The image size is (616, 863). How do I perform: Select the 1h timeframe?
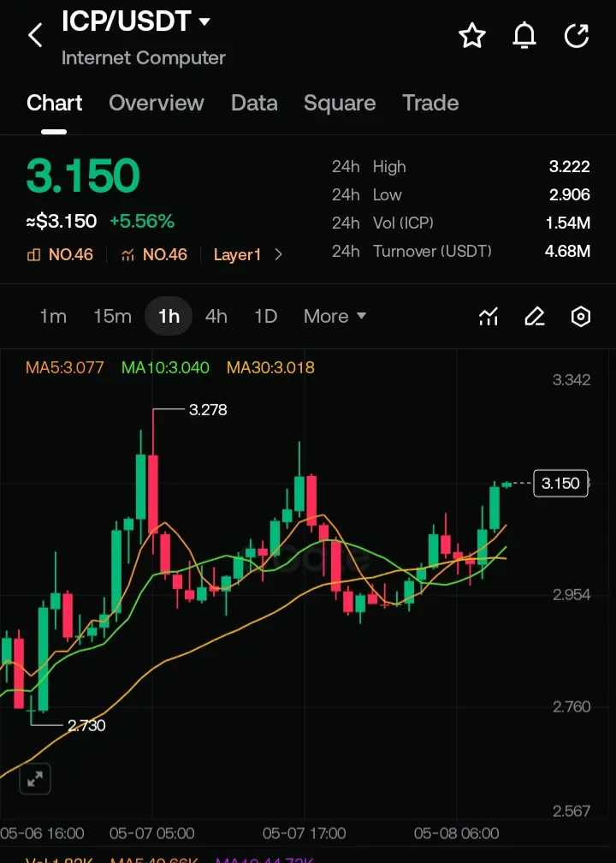tap(169, 317)
